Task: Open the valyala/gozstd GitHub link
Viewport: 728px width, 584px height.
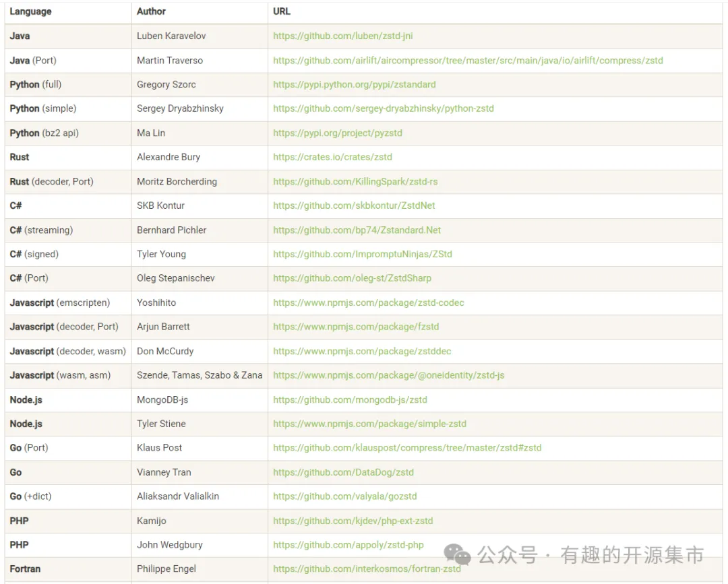Action: coord(345,496)
